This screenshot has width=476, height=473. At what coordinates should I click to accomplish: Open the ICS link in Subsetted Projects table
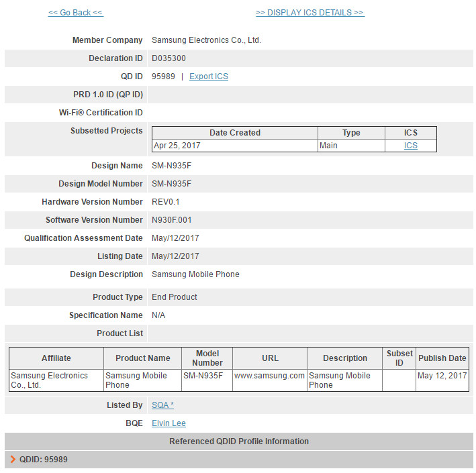[x=410, y=146]
